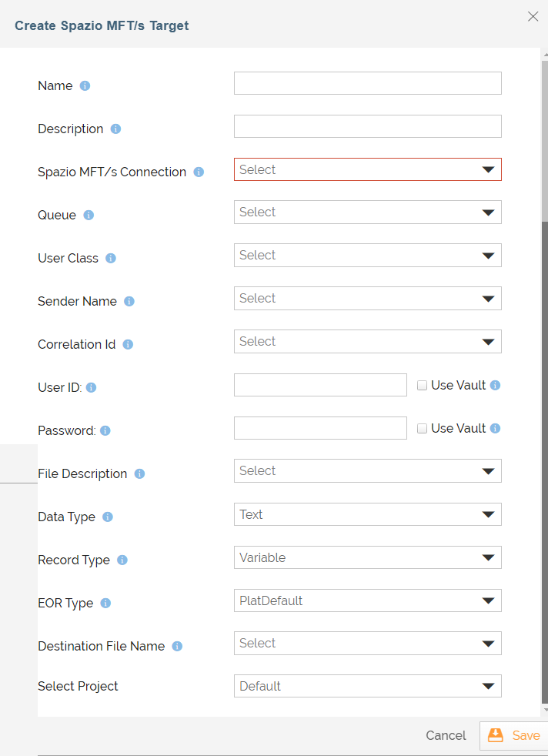Open the Record Type Variable dropdown

tap(368, 557)
